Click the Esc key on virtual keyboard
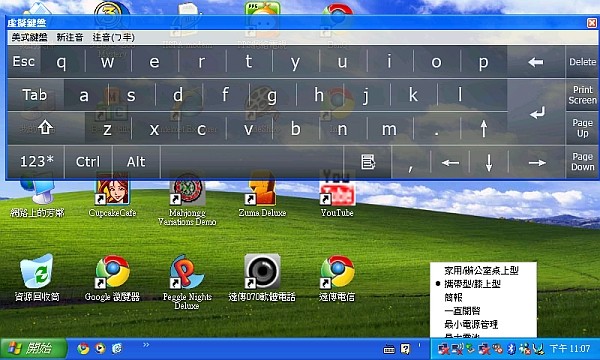Viewport: 600px width, 360px height. (24, 62)
